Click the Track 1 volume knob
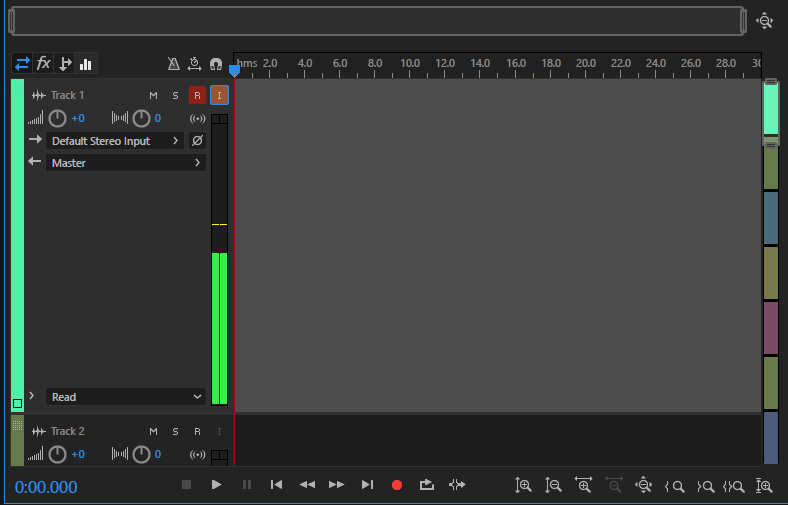Screen dimensions: 788x505 57,119
